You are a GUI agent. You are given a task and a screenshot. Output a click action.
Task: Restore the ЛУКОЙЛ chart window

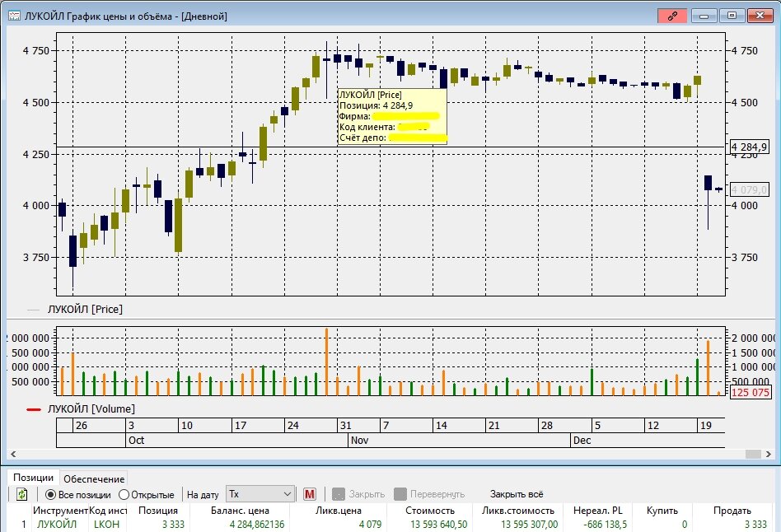[x=732, y=16]
